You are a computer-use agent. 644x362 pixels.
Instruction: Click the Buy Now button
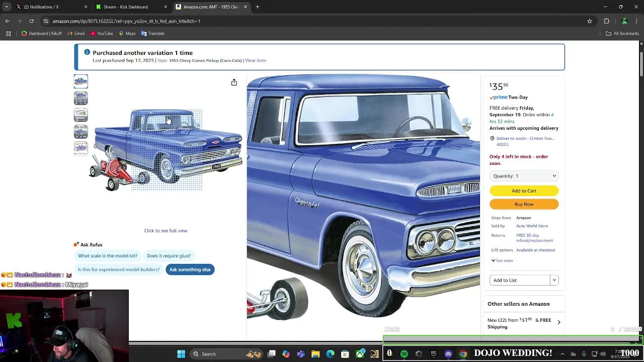pos(524,204)
